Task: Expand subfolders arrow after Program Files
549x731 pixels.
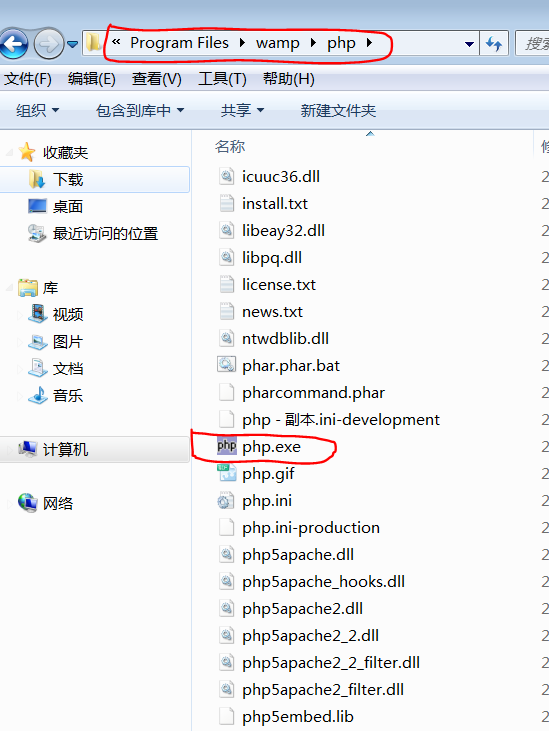Action: click(242, 43)
